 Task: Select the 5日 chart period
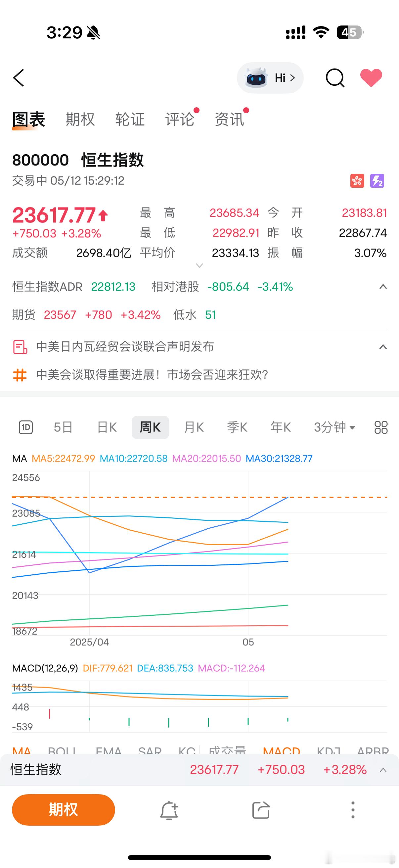click(x=63, y=427)
